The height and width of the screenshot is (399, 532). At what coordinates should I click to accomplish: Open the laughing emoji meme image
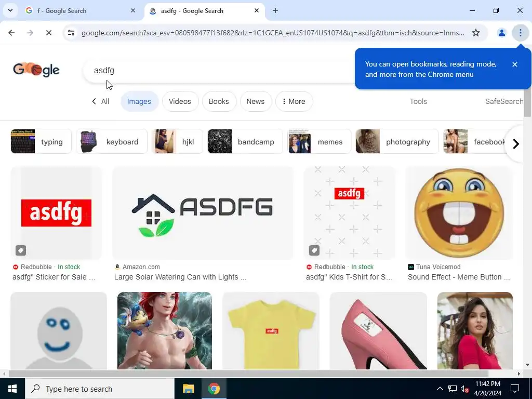pos(459,212)
